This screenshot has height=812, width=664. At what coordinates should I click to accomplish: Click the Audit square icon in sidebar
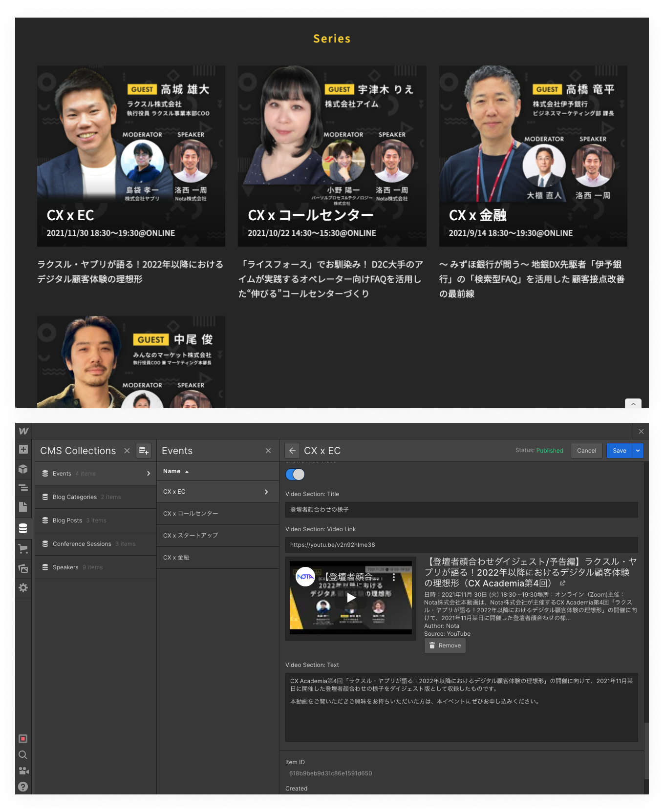point(23,739)
